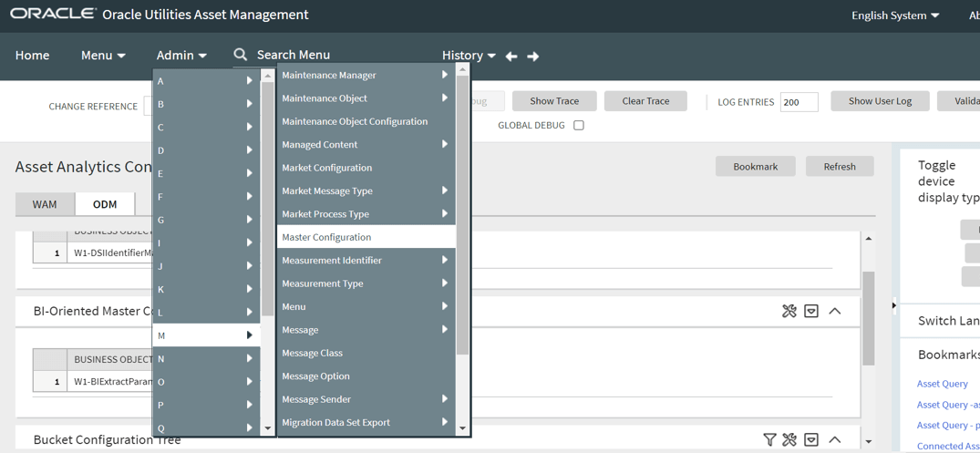Viewport: 980px width, 453px height.
Task: Select letter B in Admin menu
Action: (x=206, y=104)
